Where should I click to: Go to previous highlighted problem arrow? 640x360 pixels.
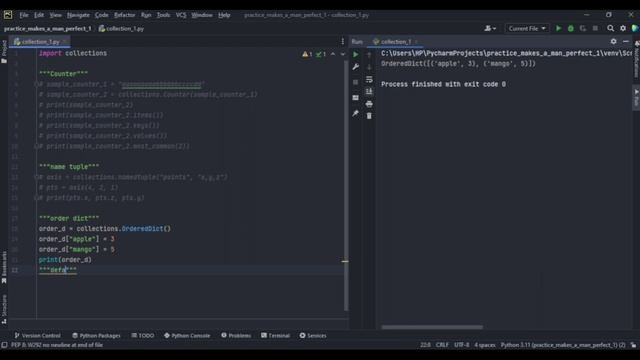(x=333, y=54)
